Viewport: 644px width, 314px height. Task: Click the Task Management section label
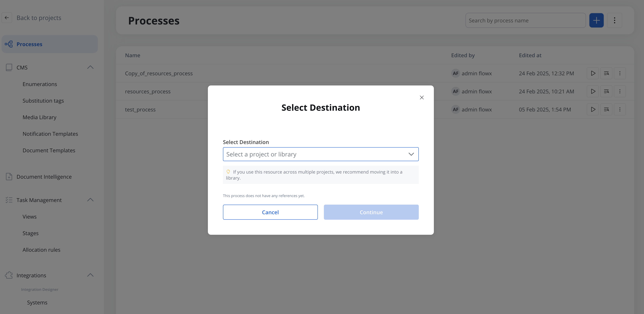(39, 200)
